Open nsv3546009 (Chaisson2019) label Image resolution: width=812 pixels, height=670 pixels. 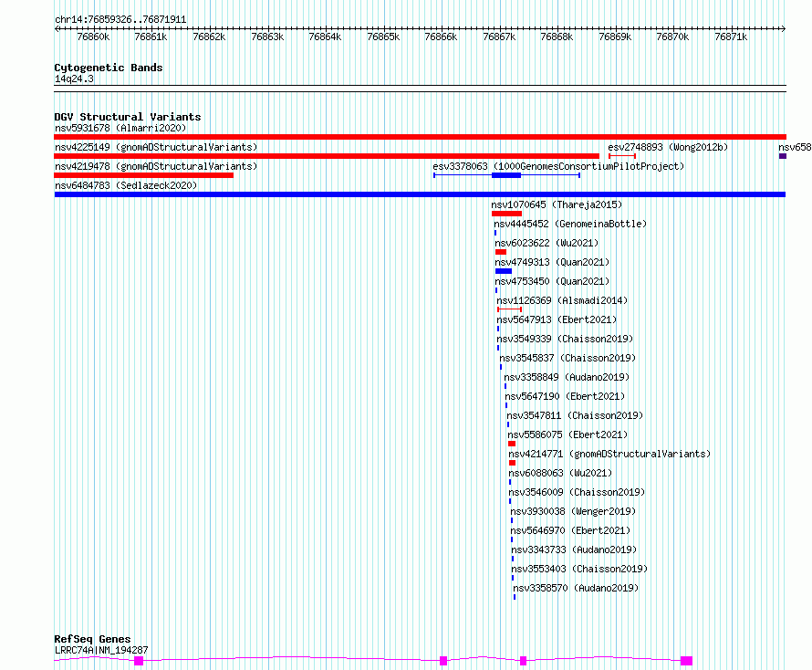coord(577,492)
